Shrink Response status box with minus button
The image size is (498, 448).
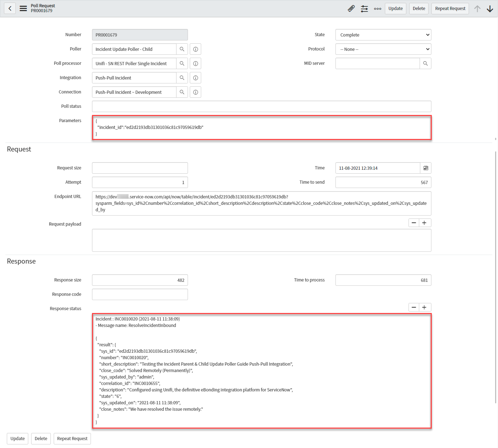point(414,307)
